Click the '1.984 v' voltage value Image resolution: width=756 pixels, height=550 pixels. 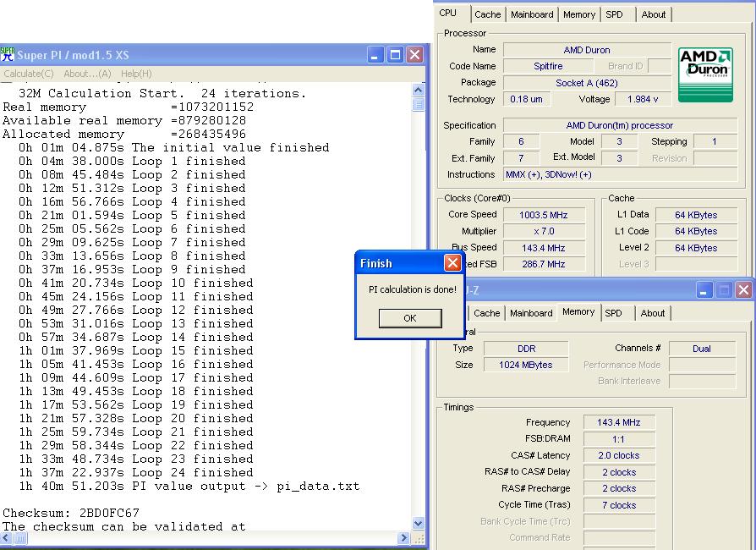click(x=642, y=99)
